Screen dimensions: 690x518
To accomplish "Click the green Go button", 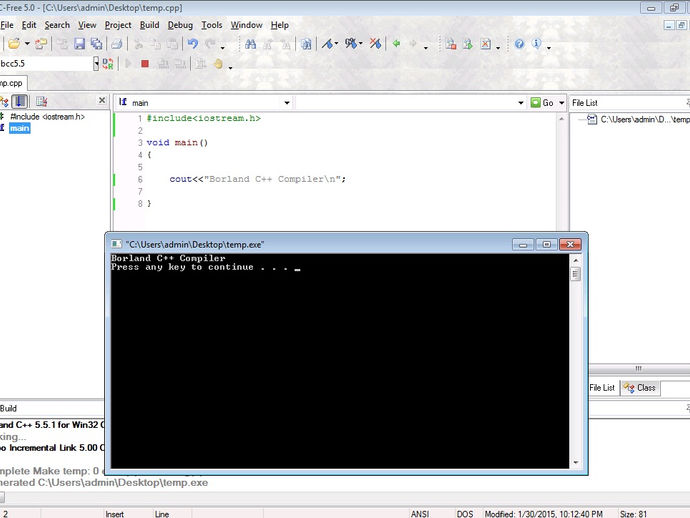I will (542, 103).
